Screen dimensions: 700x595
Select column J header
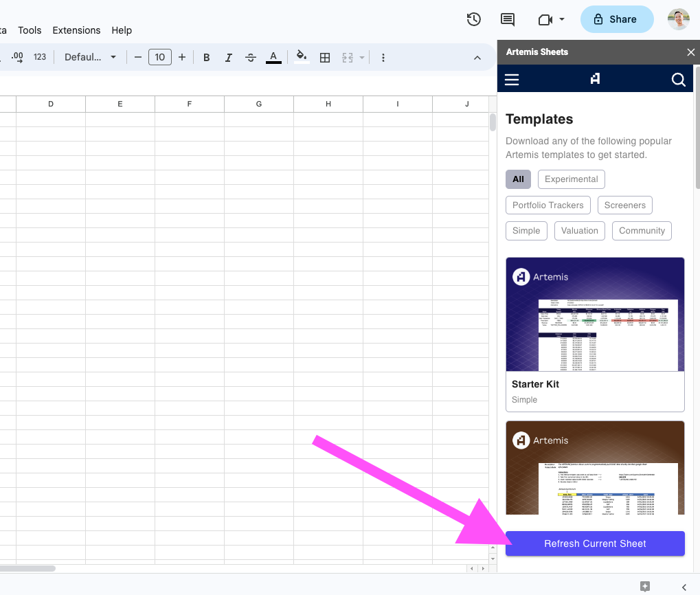461,104
